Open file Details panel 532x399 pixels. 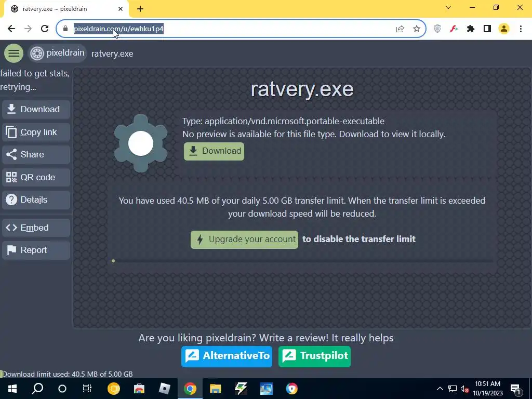[36, 200]
